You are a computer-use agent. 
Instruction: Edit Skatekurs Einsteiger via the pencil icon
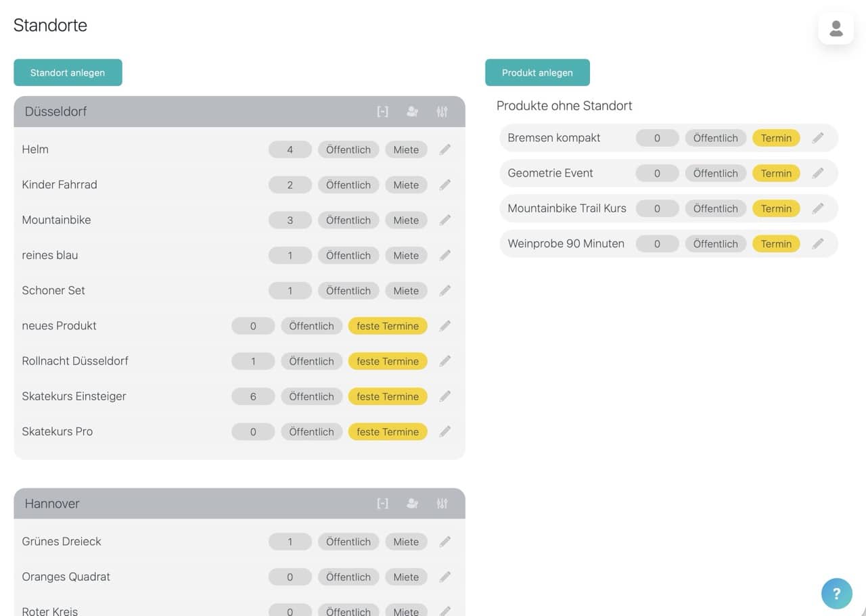point(445,396)
